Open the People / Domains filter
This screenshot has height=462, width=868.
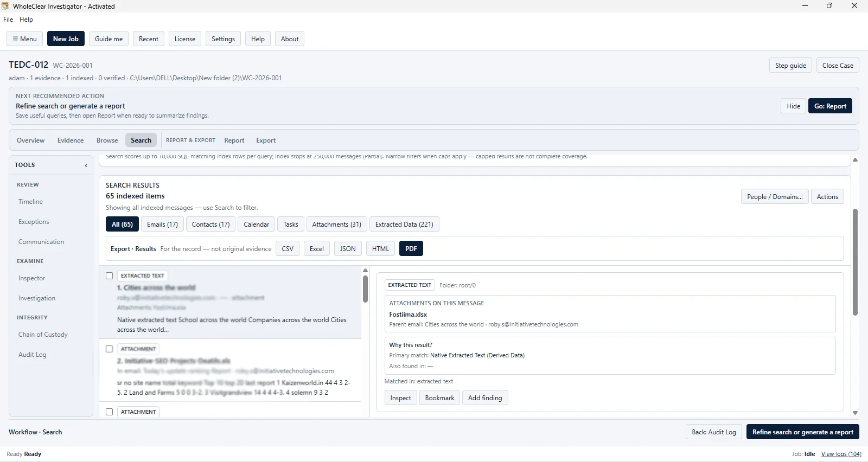click(775, 197)
